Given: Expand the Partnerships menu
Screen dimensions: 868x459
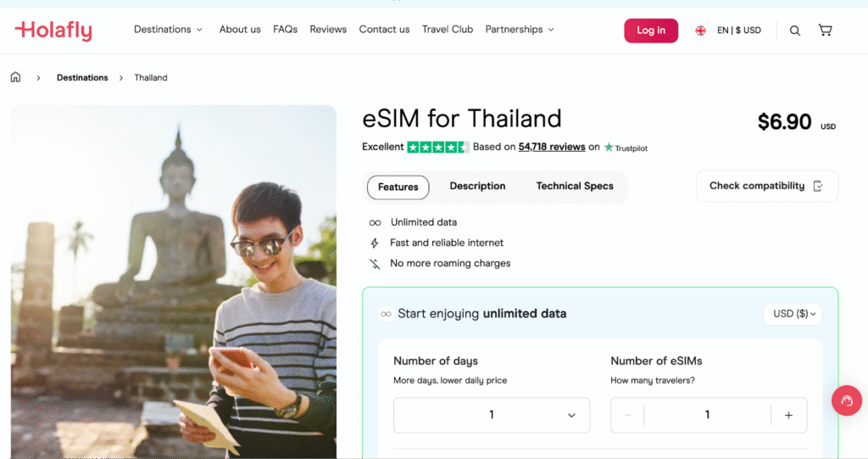Looking at the screenshot, I should pyautogui.click(x=519, y=30).
